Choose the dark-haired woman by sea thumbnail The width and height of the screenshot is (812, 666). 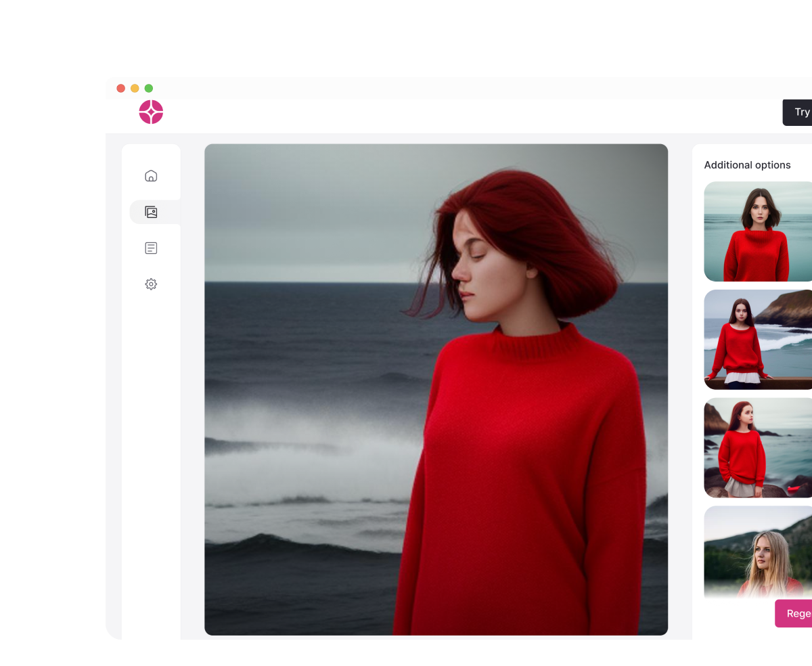[x=758, y=231]
